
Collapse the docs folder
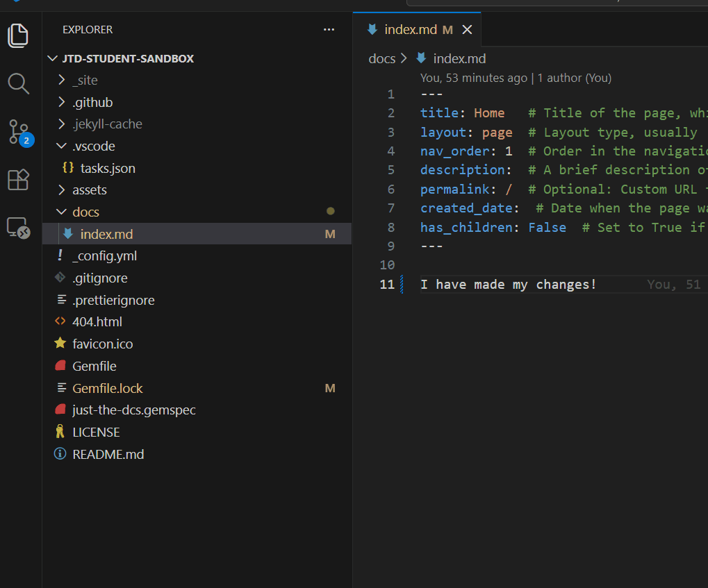pos(86,212)
